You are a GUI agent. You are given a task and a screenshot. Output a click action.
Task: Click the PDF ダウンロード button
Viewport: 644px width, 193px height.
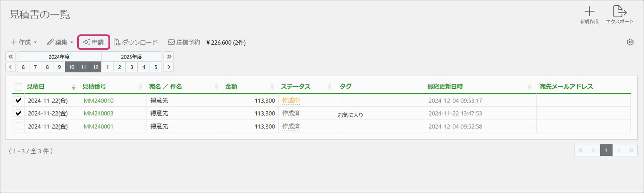pyautogui.click(x=136, y=42)
